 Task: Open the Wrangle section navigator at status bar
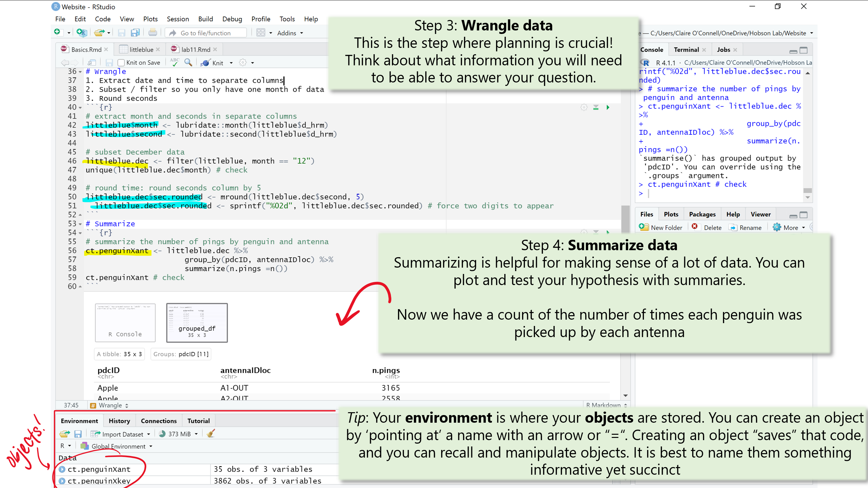tap(110, 405)
